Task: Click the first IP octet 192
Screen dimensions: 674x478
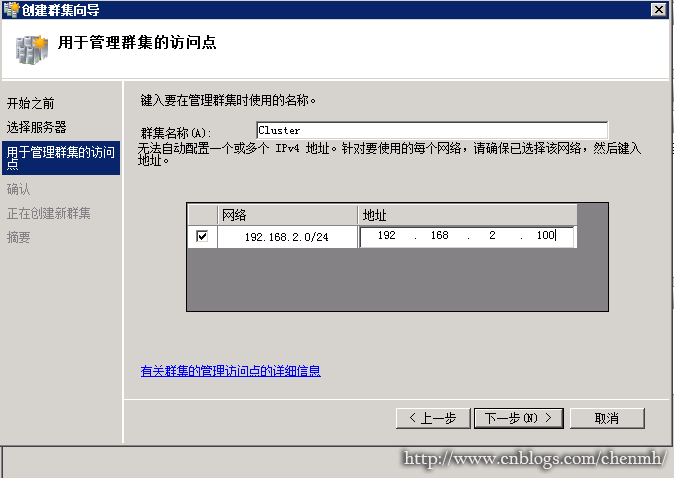Action: pyautogui.click(x=386, y=235)
